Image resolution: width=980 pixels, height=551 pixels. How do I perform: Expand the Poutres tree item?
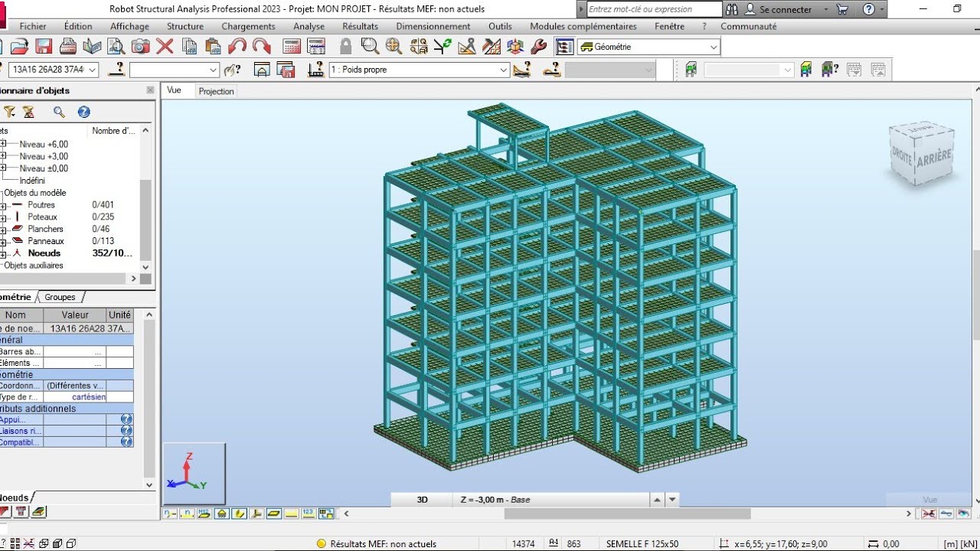[3, 205]
